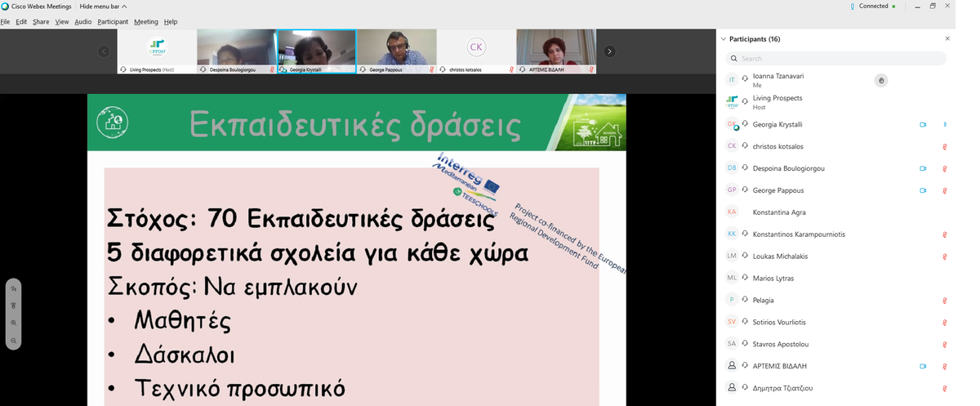Click Pelagia's muted microphone icon
980x406 pixels.
pos(945,300)
